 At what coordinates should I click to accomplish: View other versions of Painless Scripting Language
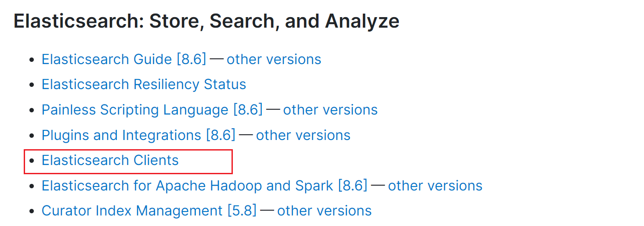(x=330, y=110)
